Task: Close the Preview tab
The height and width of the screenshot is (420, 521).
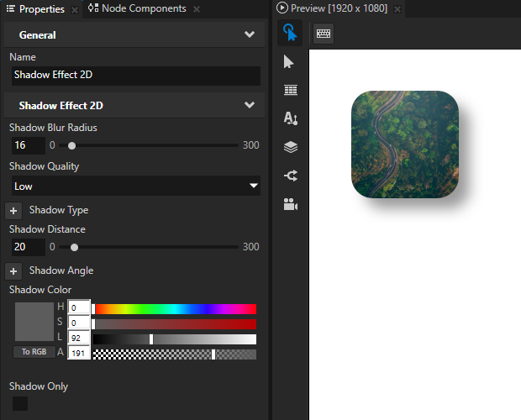Action: click(397, 9)
